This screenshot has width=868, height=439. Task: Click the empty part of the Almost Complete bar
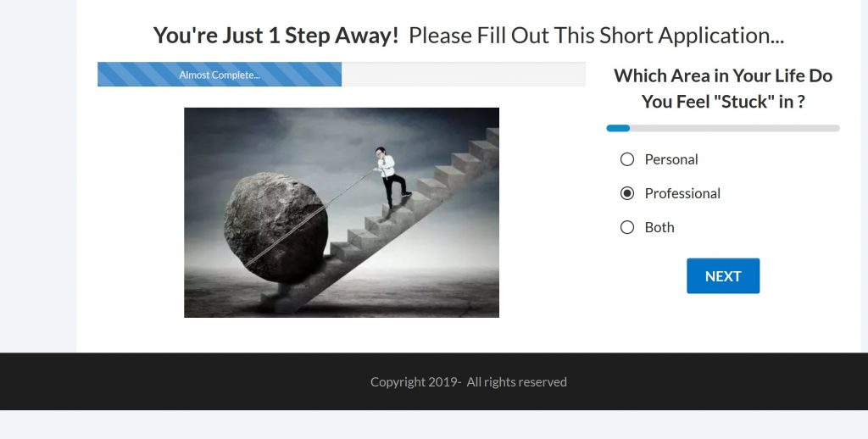click(463, 75)
